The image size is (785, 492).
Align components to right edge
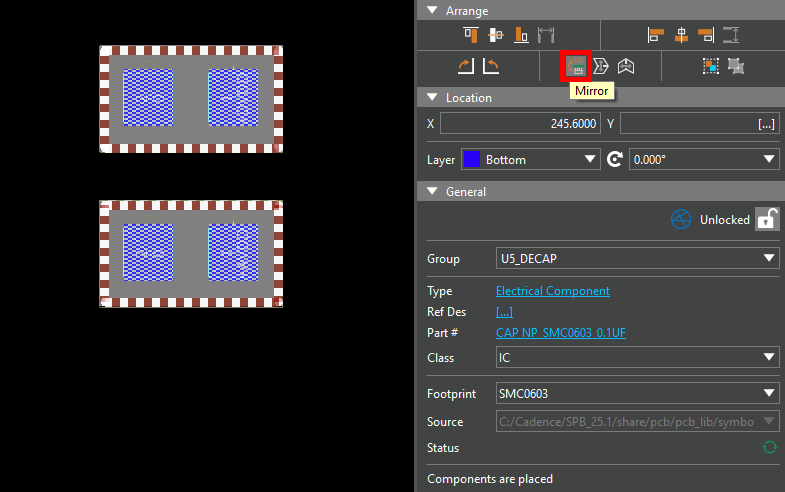(706, 35)
